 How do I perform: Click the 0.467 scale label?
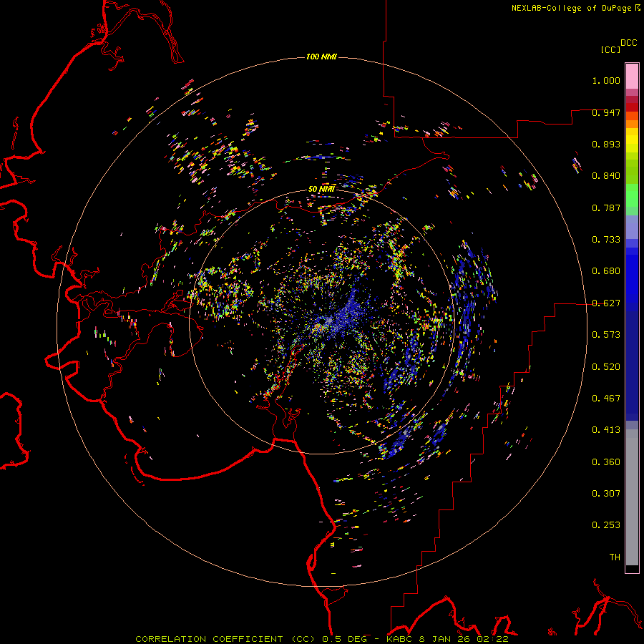point(606,399)
